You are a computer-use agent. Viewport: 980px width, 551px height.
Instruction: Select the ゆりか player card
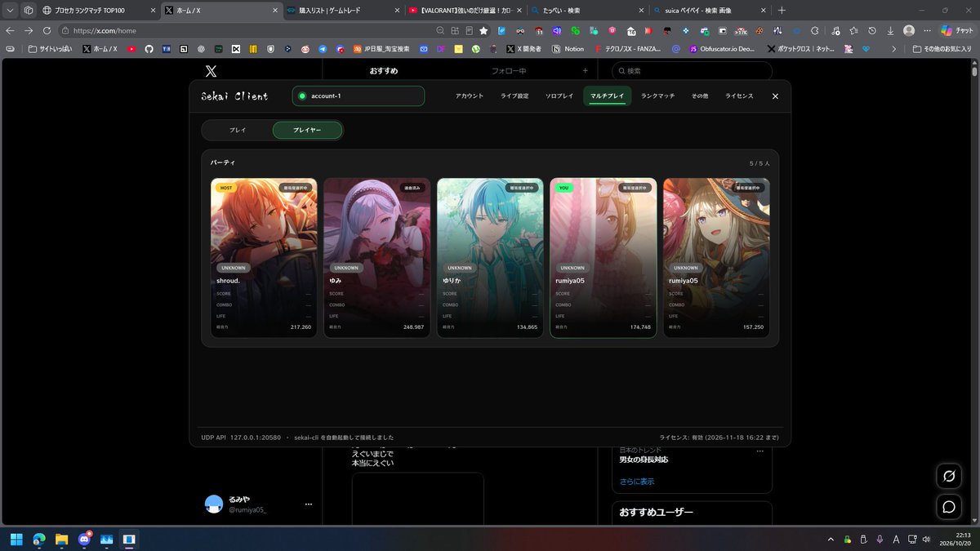coord(490,258)
